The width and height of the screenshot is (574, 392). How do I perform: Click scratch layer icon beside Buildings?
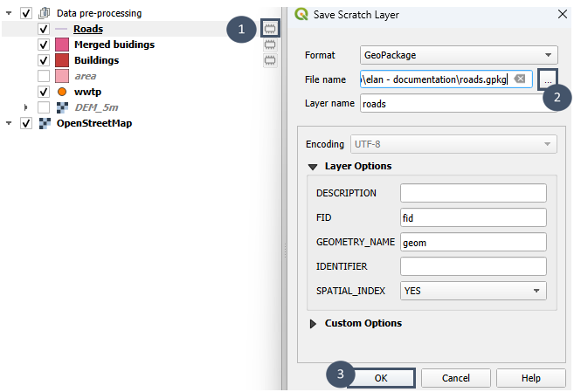tap(270, 60)
